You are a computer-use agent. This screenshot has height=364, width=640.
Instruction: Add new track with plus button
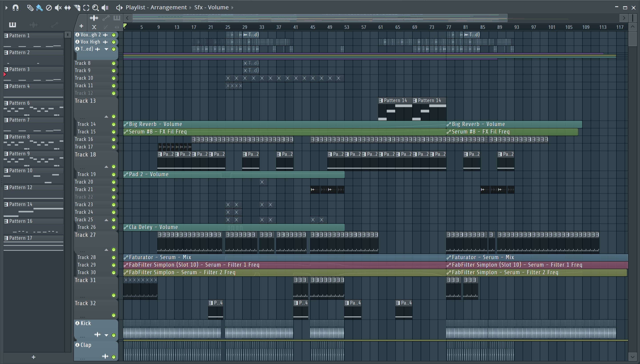coord(81,26)
